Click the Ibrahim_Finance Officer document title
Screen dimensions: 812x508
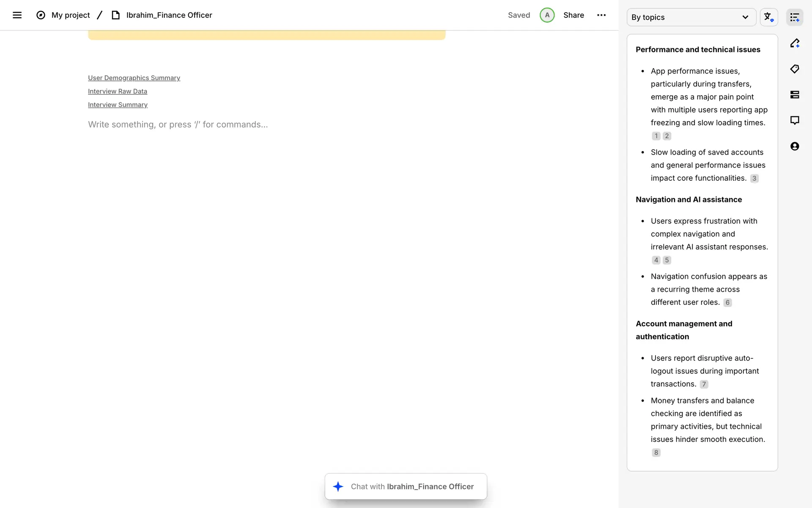tap(169, 15)
